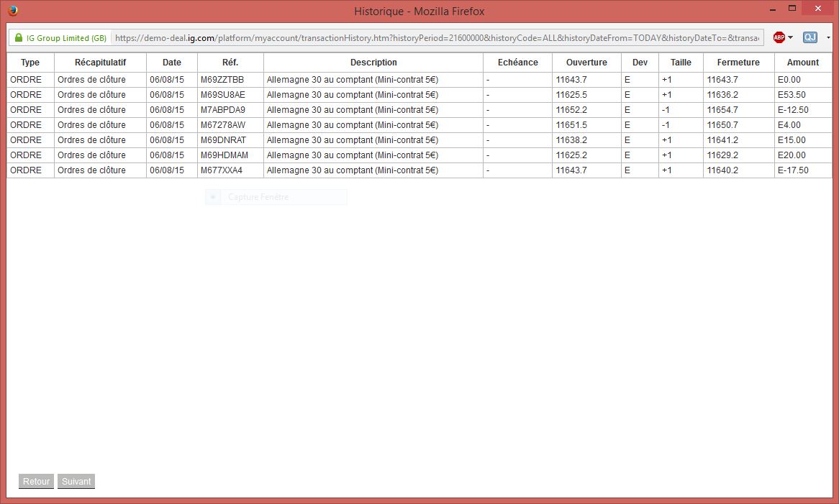This screenshot has height=504, width=839.
Task: Show the IG Group Limited (GB) site identity
Action: (60, 38)
